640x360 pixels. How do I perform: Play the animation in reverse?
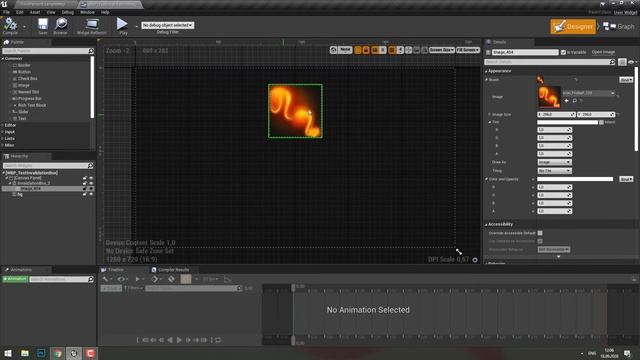coord(170,340)
